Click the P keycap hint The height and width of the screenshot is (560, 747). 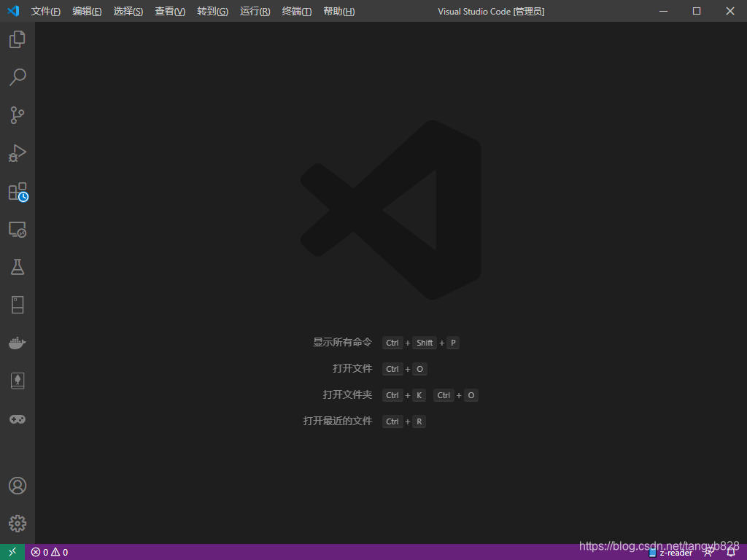(453, 343)
